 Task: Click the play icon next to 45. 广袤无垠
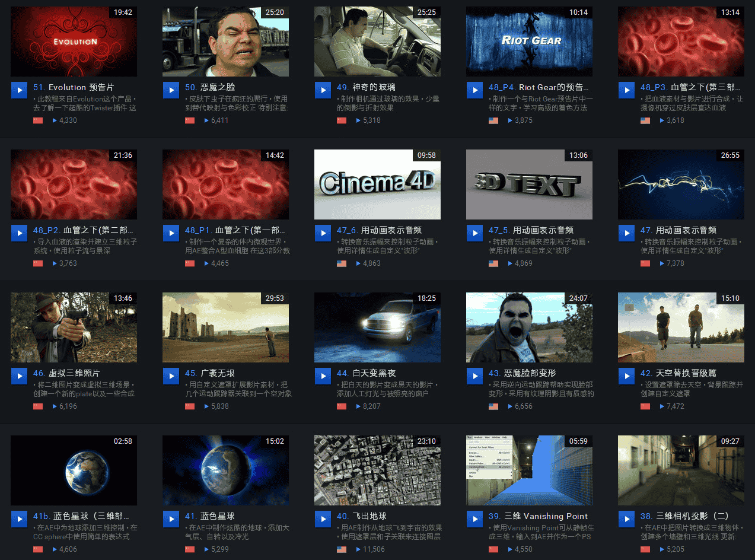171,376
